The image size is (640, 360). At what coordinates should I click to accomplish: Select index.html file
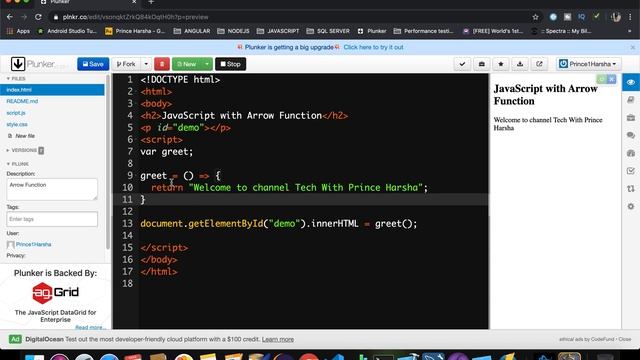[52, 90]
